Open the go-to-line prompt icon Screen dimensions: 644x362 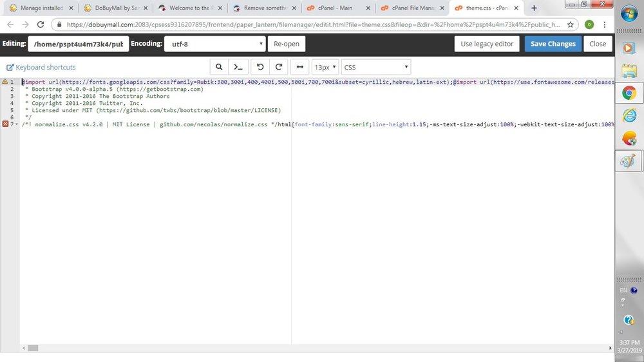tap(238, 67)
